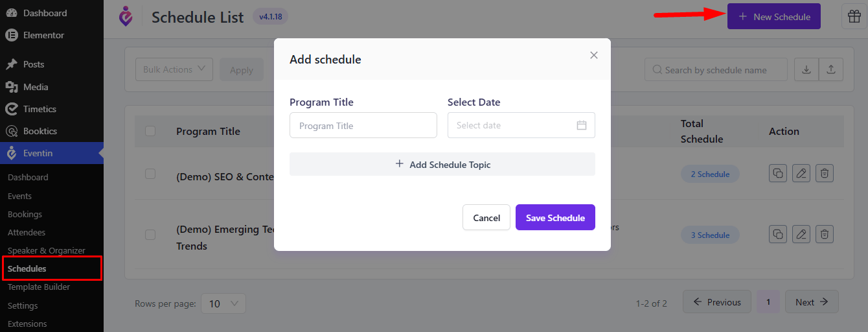Expand Add Schedule Topic section

[442, 164]
